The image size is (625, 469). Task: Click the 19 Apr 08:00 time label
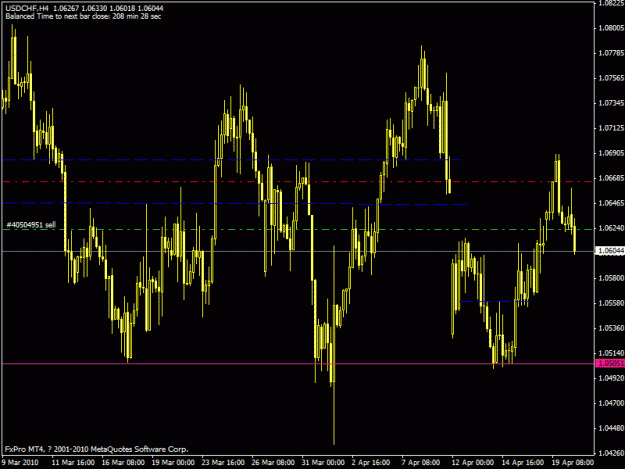573,463
